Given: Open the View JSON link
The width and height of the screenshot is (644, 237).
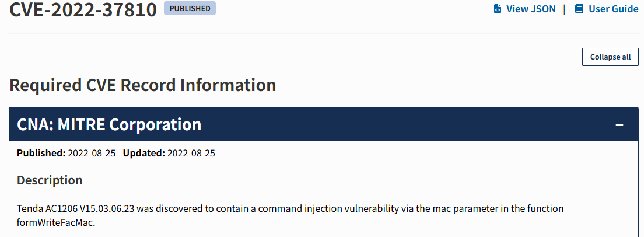Looking at the screenshot, I should click(525, 9).
